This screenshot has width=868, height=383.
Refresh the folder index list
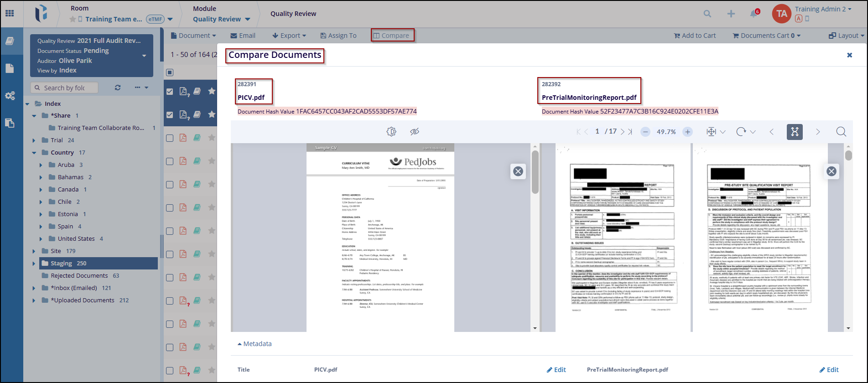(118, 88)
